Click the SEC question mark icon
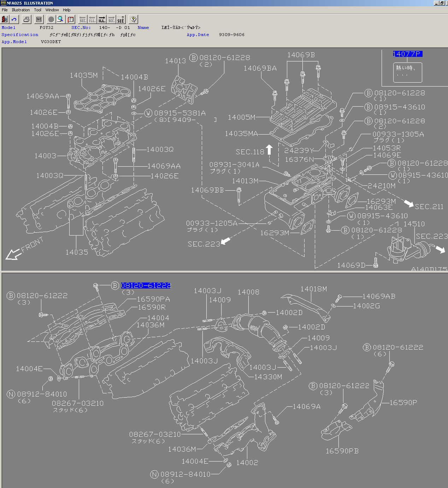This screenshot has width=448, height=488. click(121, 19)
